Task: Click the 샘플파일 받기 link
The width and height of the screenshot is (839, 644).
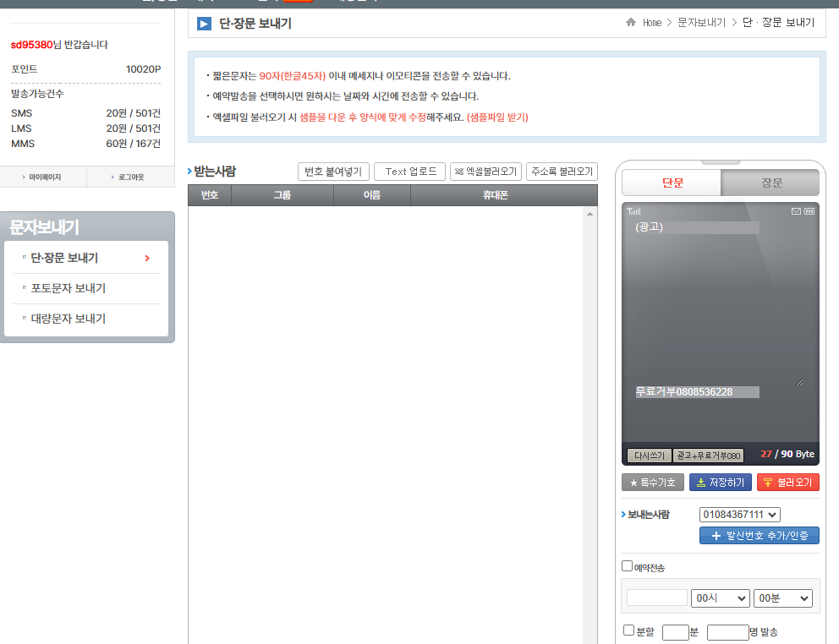Action: (x=497, y=117)
